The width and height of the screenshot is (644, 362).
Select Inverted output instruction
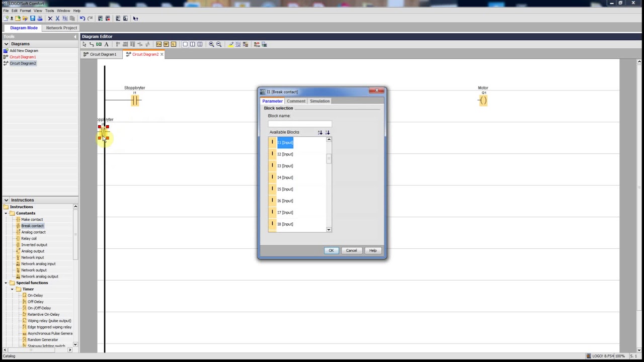(34, 245)
